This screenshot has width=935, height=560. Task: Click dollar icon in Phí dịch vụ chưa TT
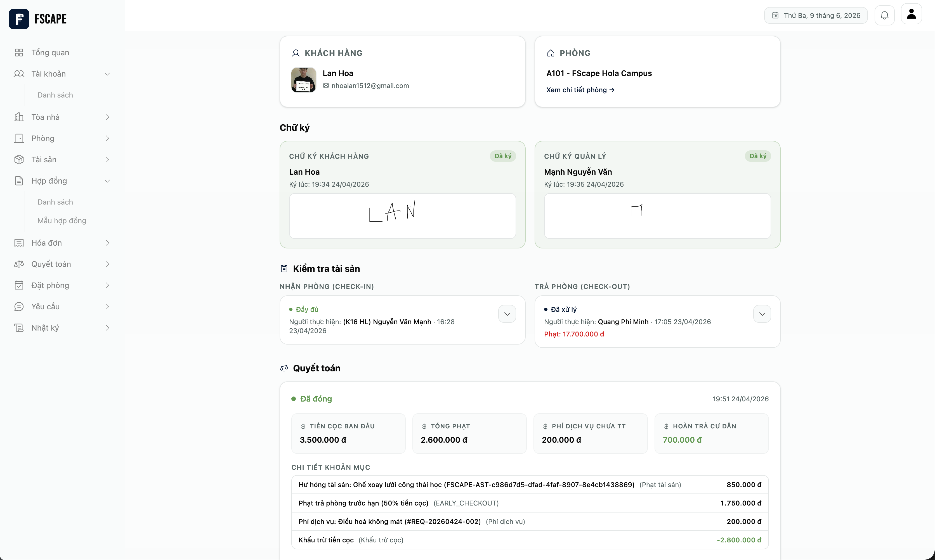(x=545, y=426)
